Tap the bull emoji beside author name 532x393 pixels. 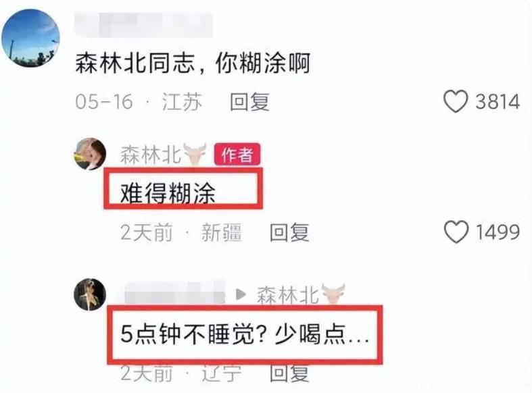(195, 154)
